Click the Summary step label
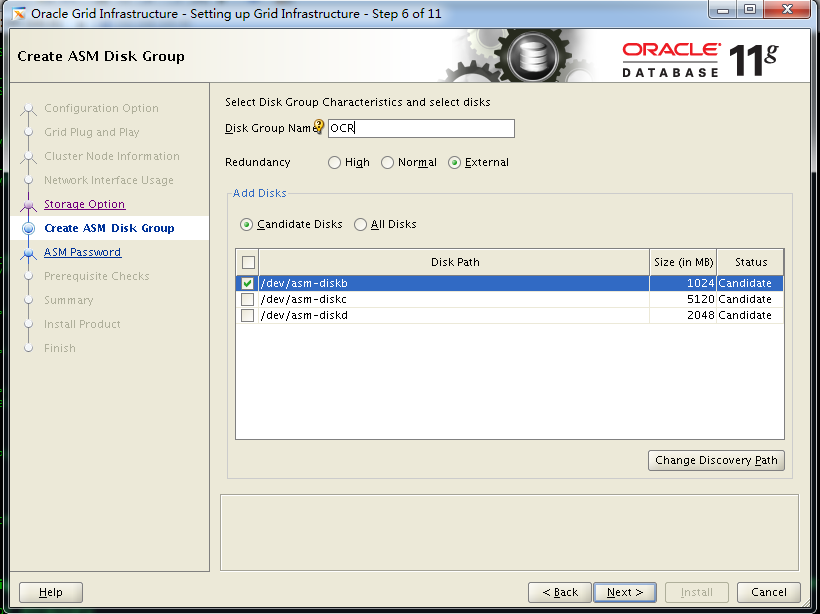Viewport: 820px width, 614px height. pyautogui.click(x=69, y=300)
